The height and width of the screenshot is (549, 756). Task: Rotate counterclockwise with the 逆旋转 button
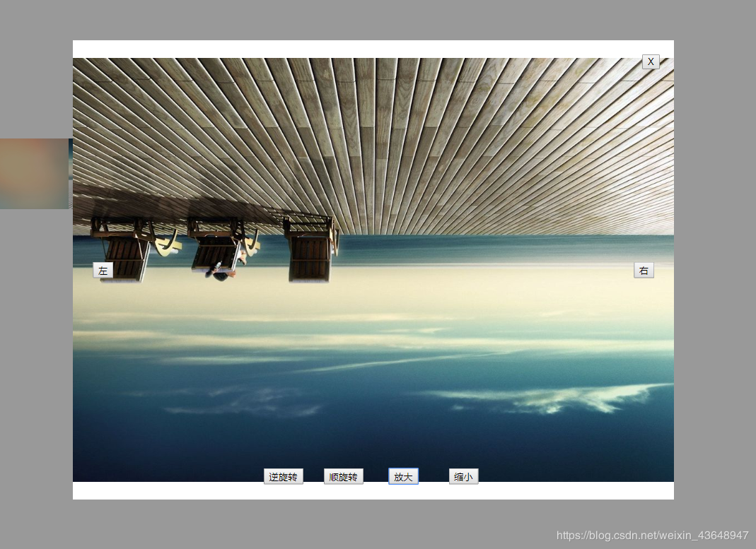[284, 476]
